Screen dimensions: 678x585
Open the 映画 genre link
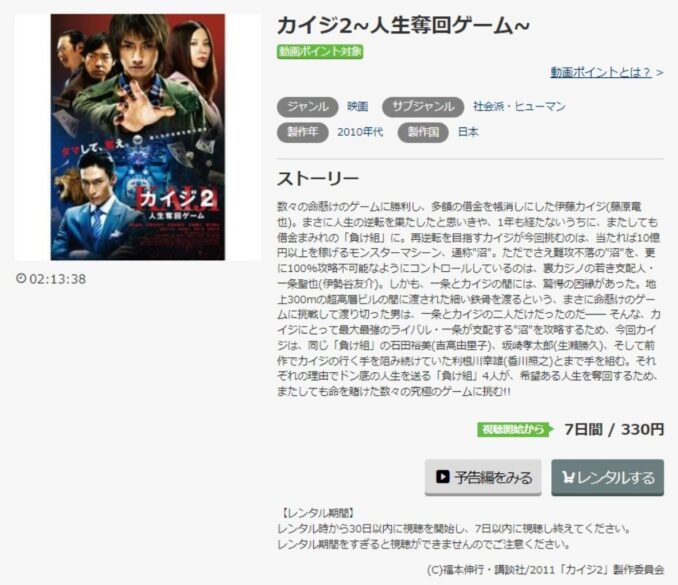pyautogui.click(x=358, y=107)
